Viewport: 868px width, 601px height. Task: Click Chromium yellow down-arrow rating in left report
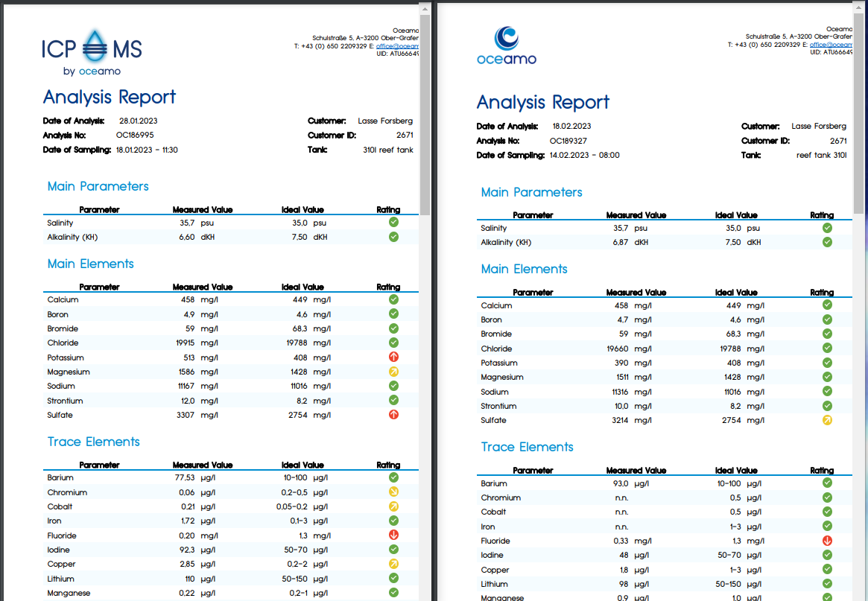point(393,492)
